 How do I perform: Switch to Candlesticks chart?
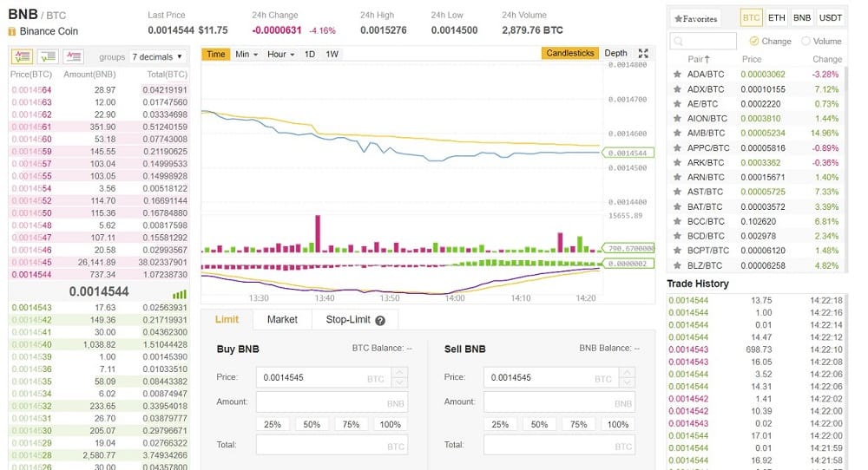point(570,53)
